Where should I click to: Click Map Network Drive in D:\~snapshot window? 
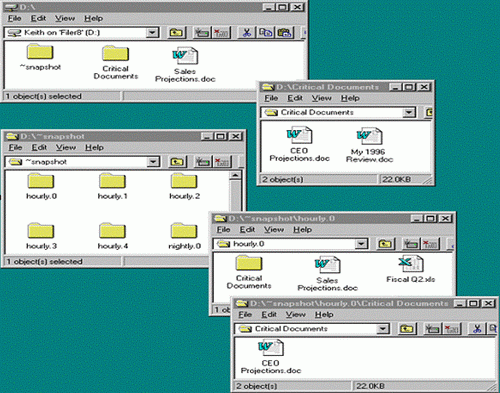click(x=203, y=162)
